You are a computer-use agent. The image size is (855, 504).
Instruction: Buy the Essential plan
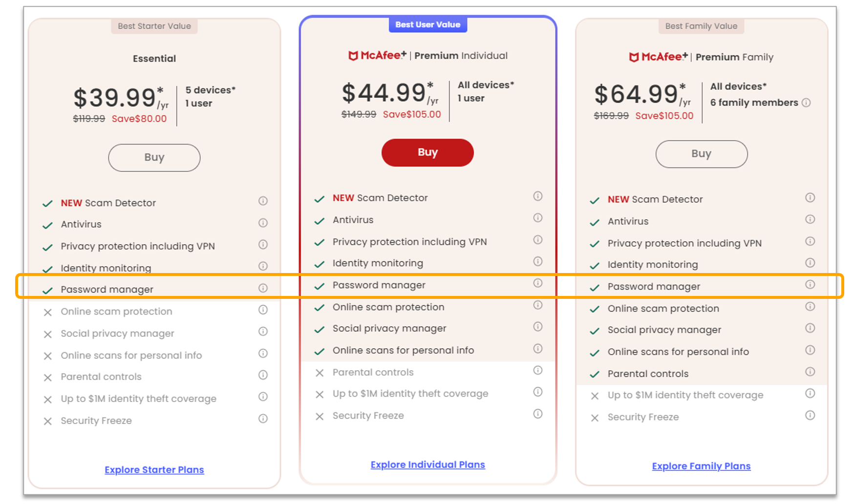pos(154,157)
